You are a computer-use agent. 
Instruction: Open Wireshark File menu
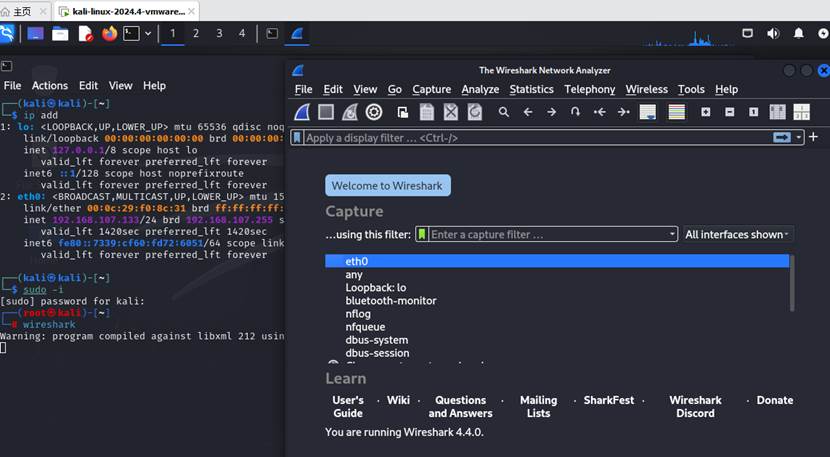coord(303,89)
